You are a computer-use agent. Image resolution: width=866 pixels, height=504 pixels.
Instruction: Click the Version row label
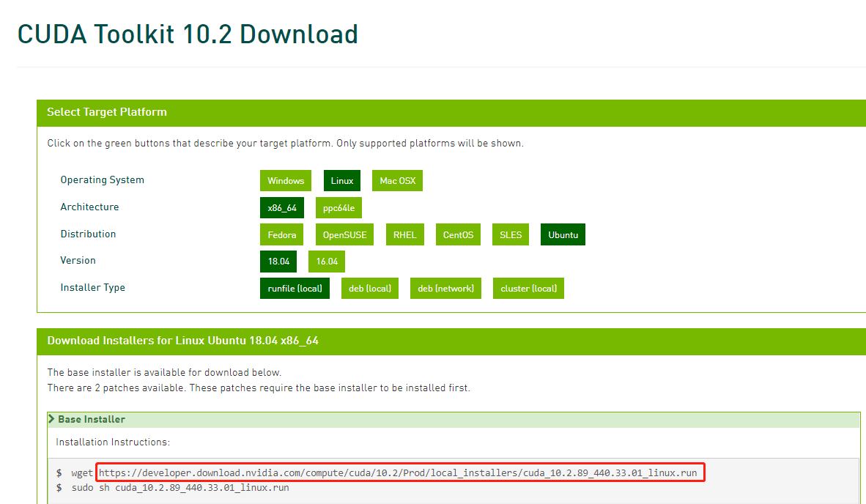pyautogui.click(x=78, y=261)
